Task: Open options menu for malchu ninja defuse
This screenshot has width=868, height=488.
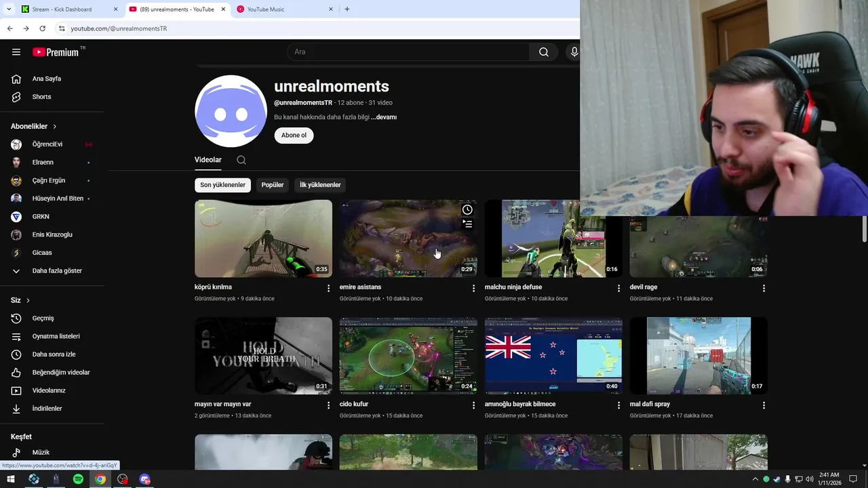Action: (618, 288)
